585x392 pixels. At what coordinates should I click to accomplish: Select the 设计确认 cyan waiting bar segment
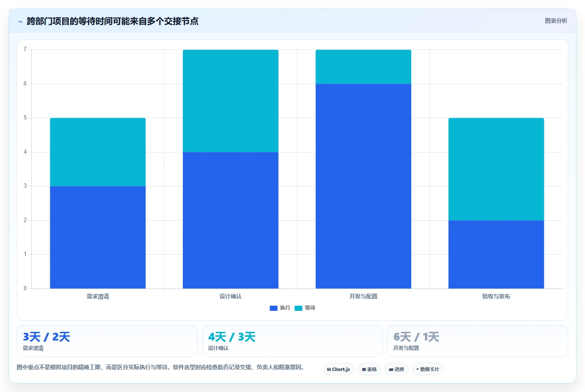(x=230, y=101)
